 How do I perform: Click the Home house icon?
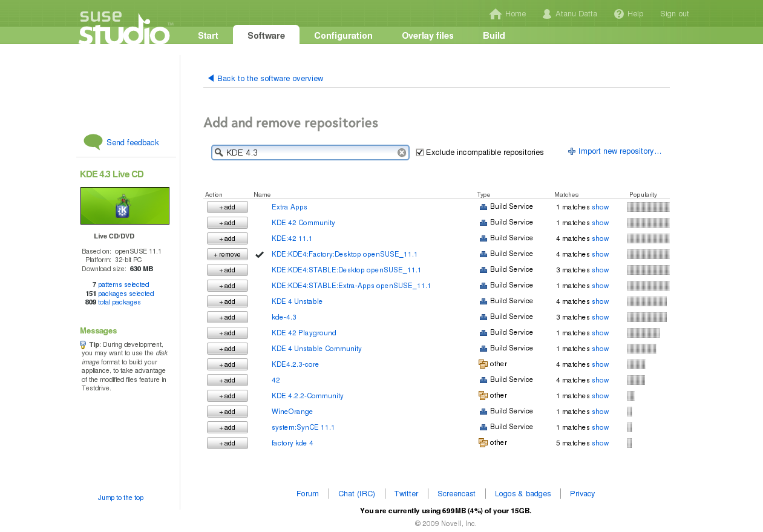click(495, 14)
